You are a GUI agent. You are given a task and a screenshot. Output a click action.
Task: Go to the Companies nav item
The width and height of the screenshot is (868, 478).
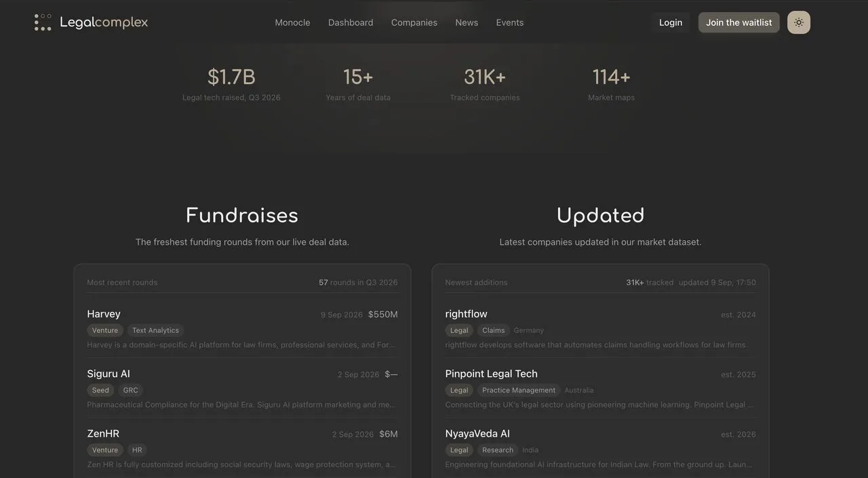point(414,22)
